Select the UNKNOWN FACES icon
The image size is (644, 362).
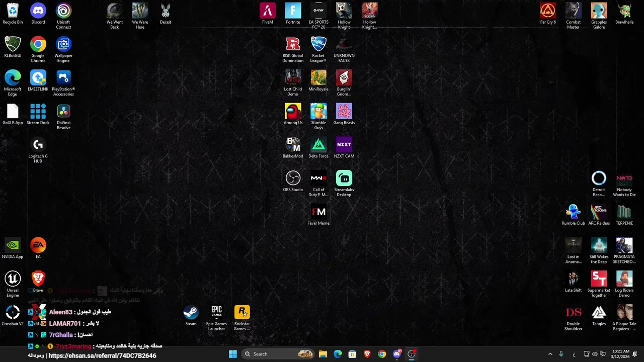pos(344,50)
